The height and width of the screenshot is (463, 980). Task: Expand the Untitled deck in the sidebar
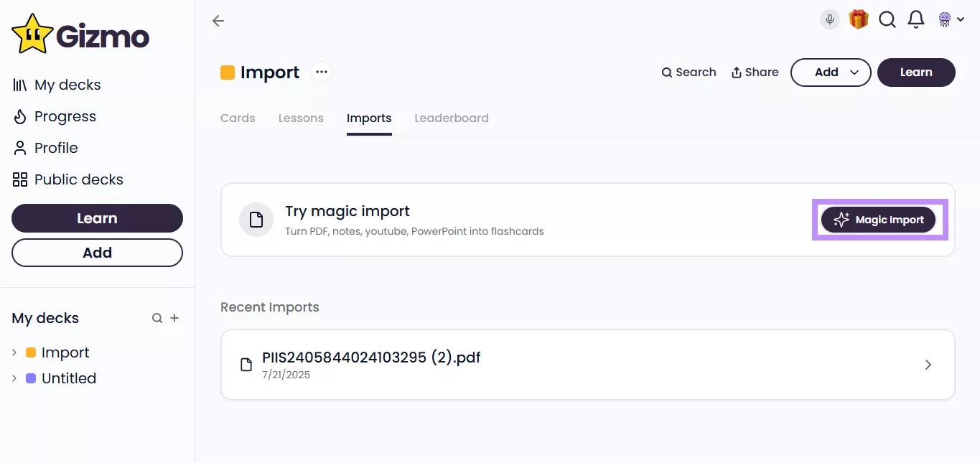[x=13, y=378]
